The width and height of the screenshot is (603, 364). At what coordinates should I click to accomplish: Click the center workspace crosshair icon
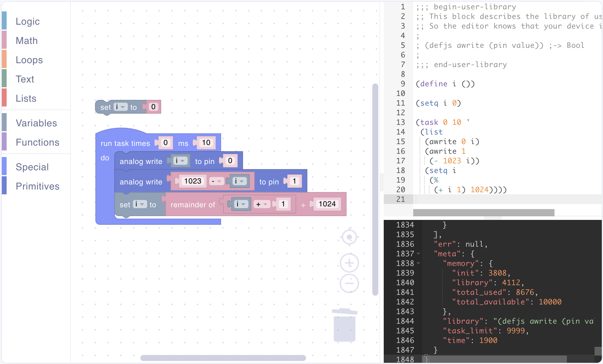pos(349,237)
